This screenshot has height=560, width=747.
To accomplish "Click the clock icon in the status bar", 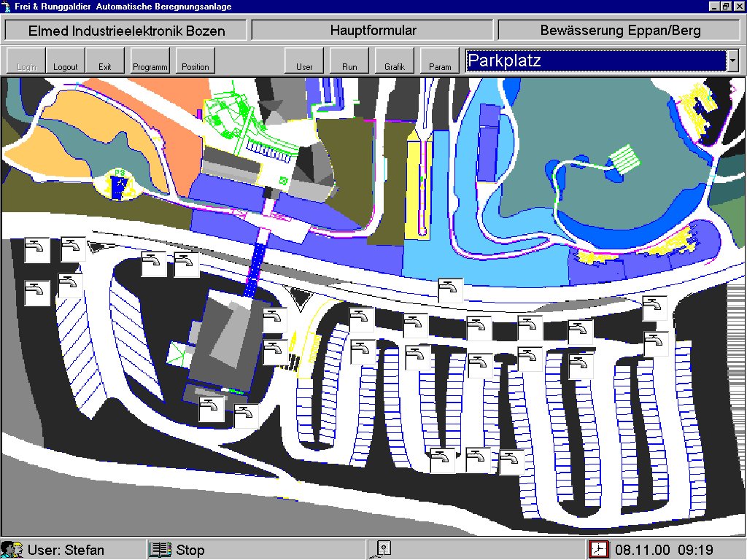I will 598,549.
